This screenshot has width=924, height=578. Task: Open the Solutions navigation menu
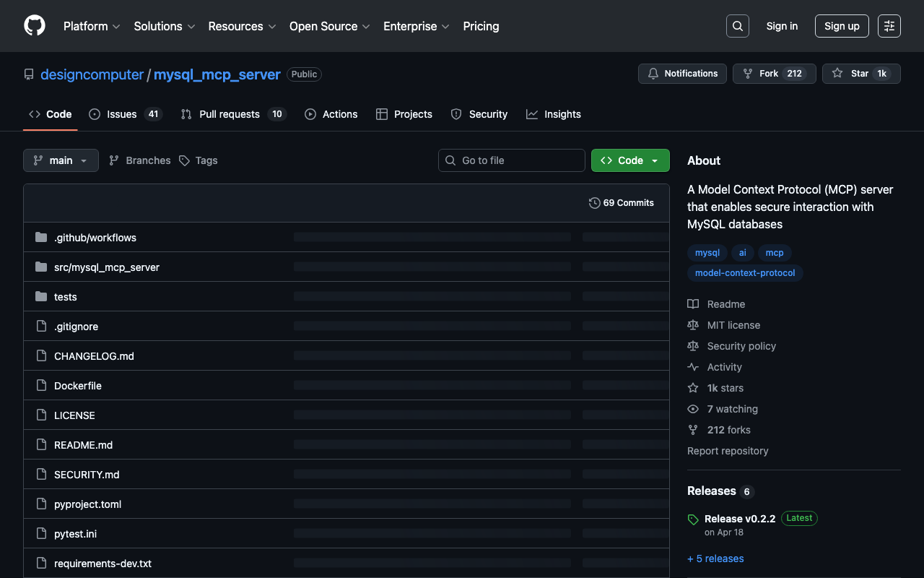point(164,26)
